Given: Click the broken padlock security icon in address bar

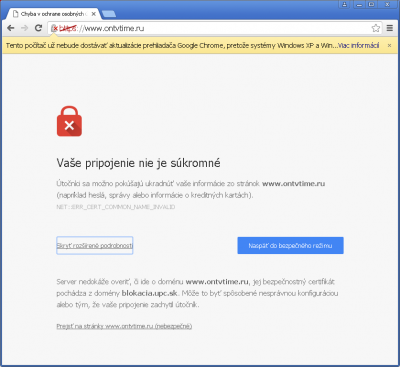Looking at the screenshot, I should click(x=54, y=29).
